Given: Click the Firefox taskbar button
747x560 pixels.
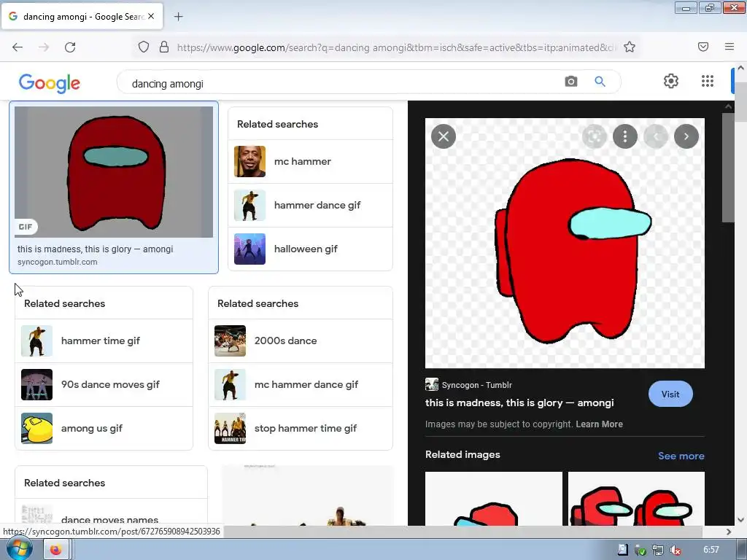Looking at the screenshot, I should (56, 550).
